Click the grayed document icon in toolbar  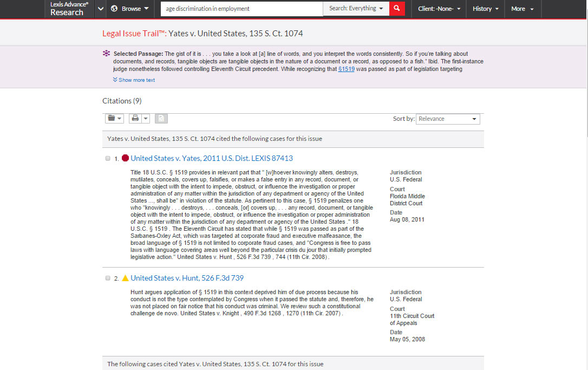(x=161, y=119)
